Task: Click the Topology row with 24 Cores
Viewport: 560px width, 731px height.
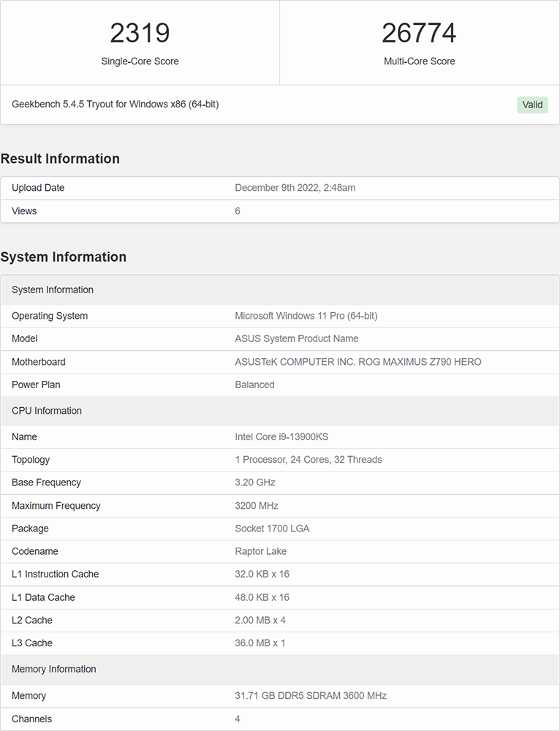Action: (280, 460)
